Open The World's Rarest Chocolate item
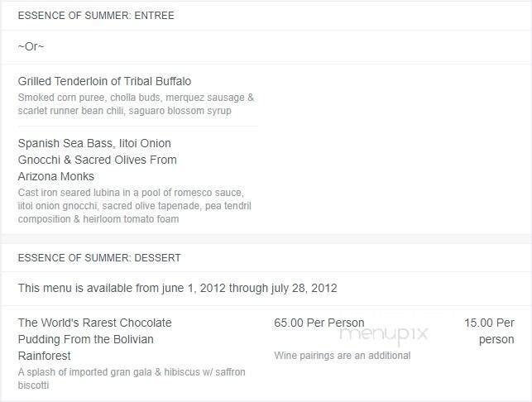532x402 pixels. pos(94,323)
